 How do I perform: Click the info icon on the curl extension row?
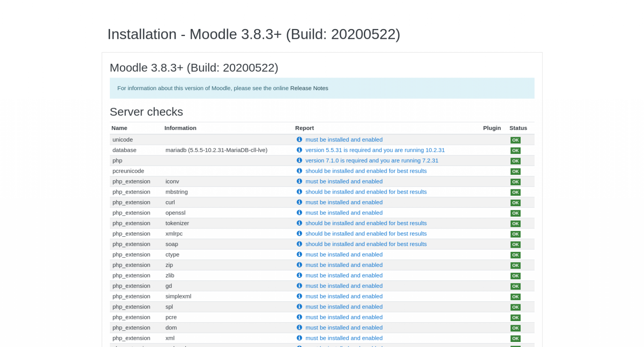(299, 202)
